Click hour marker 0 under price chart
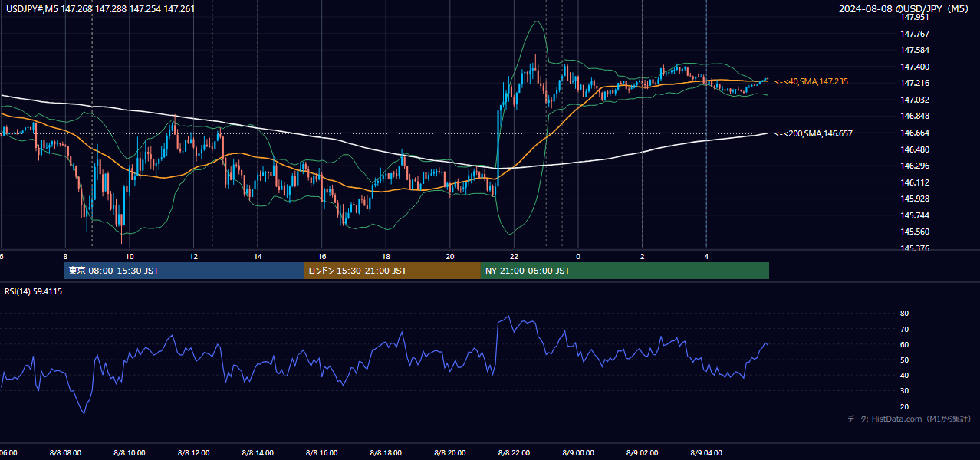This screenshot has width=980, height=460. (x=578, y=256)
